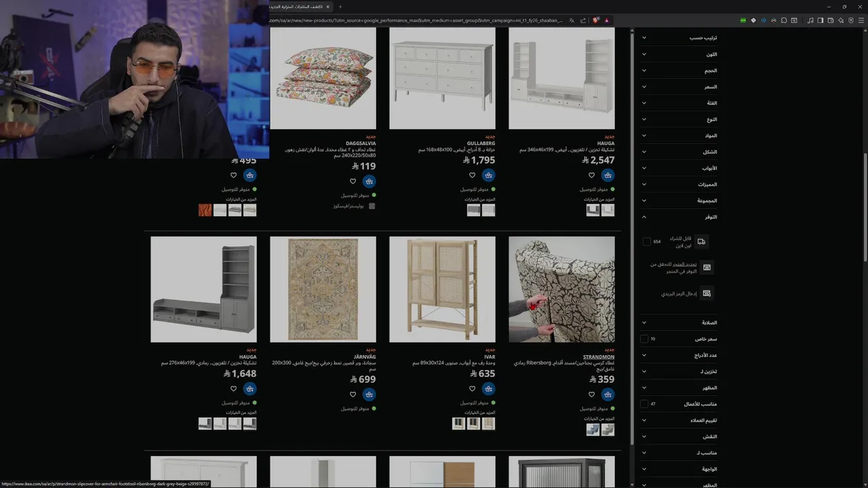Click the enter postal code option
The image size is (868, 488).
click(x=679, y=293)
